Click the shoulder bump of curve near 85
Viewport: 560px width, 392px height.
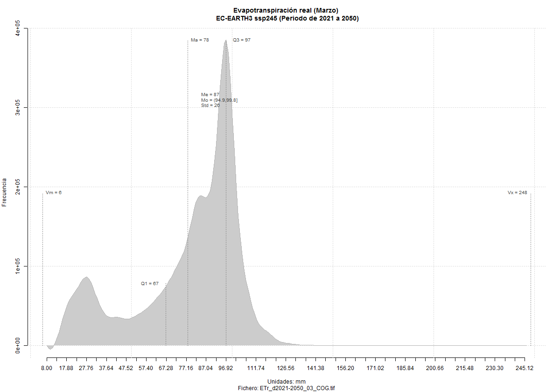[201, 196]
